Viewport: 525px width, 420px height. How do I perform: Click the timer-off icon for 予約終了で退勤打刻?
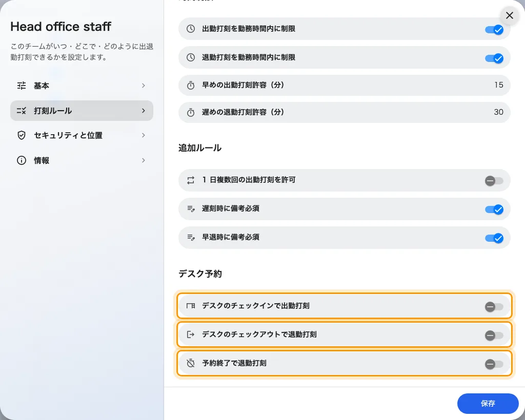click(191, 363)
